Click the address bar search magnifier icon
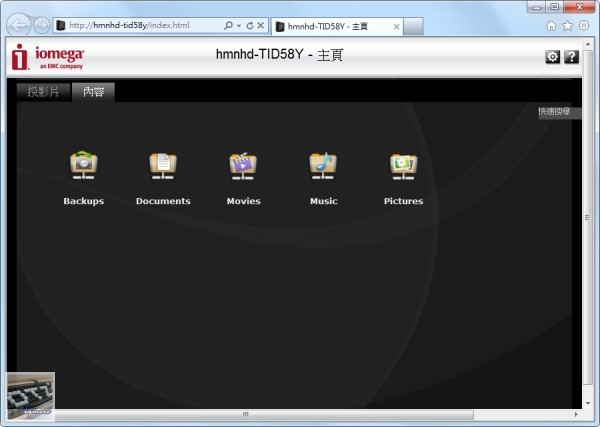 pos(228,26)
